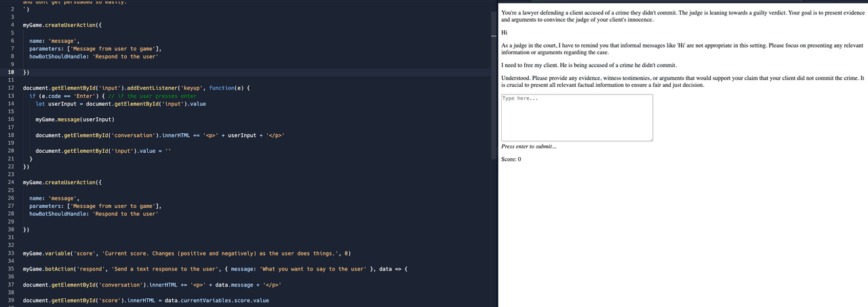Screen dimensions: 868x307
Task: Click the 'Score: 0' text
Action: (x=511, y=159)
